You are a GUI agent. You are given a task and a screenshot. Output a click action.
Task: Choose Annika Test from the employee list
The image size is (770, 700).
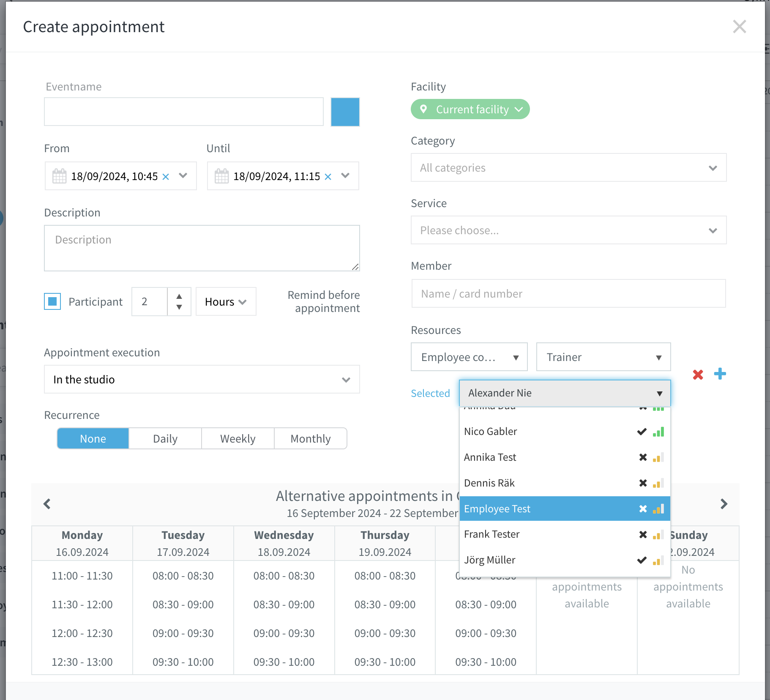point(565,457)
